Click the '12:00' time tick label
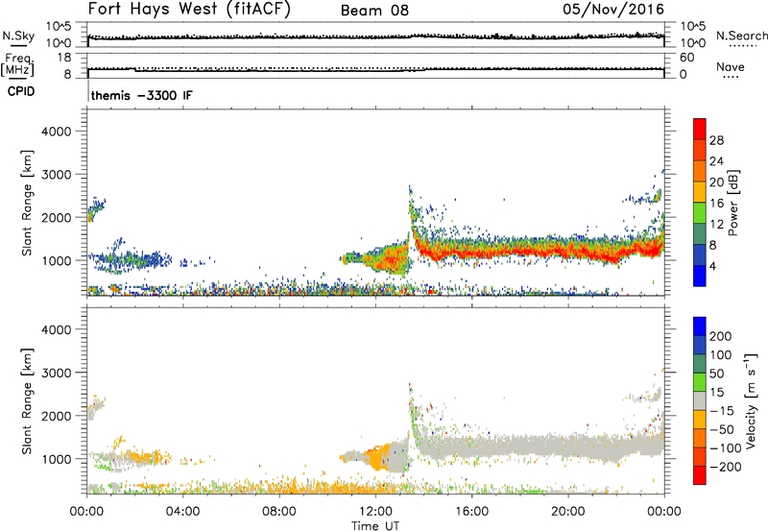The height and width of the screenshot is (532, 768). (375, 512)
